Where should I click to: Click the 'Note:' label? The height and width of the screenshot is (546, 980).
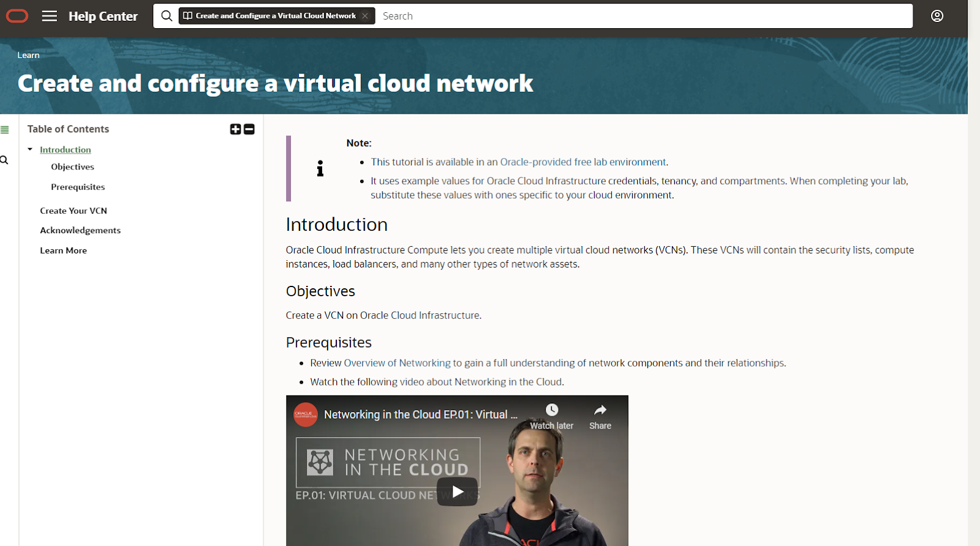(x=359, y=143)
